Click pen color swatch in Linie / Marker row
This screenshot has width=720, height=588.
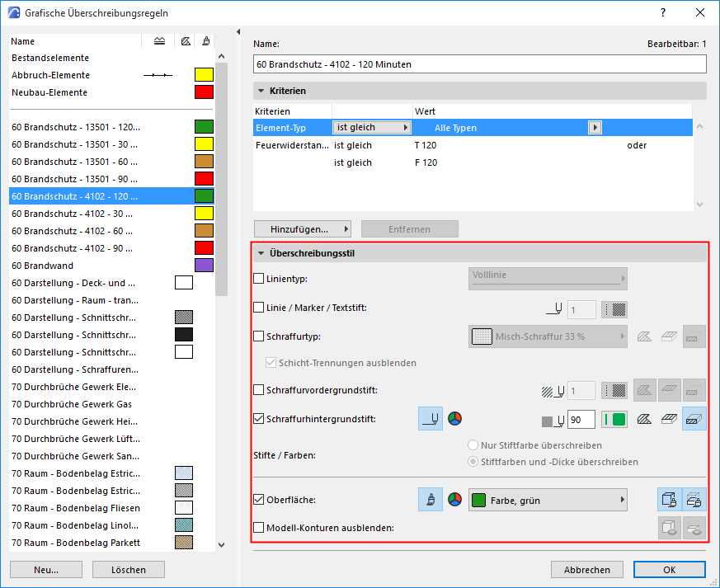coord(614,310)
